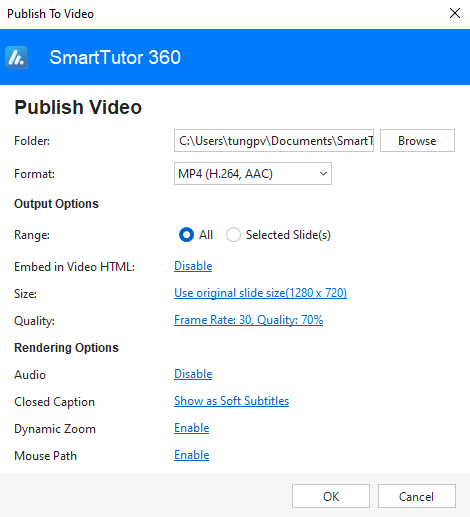
Task: Click the Closed Caption label
Action: coord(54,402)
